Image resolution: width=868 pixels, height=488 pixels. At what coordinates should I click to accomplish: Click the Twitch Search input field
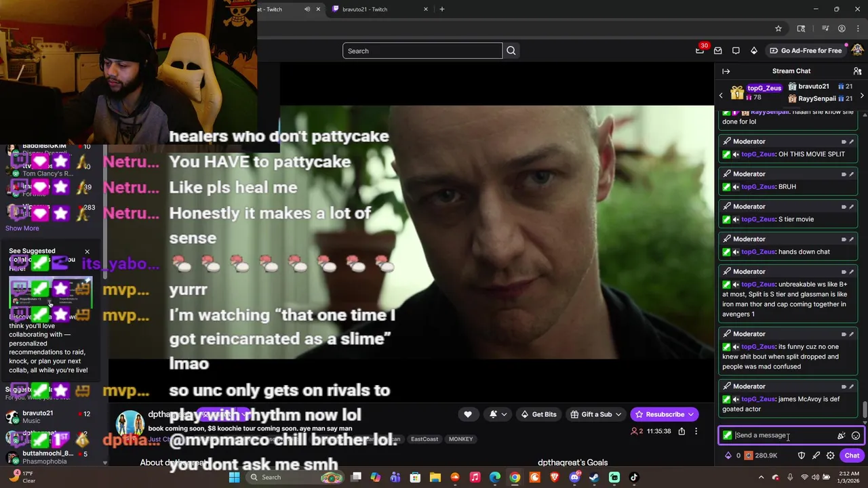pyautogui.click(x=422, y=51)
